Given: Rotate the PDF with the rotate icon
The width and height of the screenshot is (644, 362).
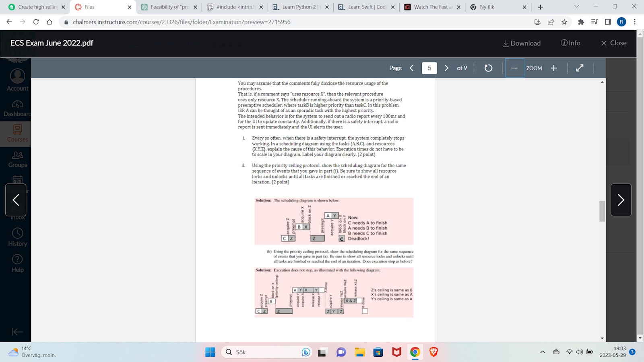Looking at the screenshot, I should [x=488, y=68].
